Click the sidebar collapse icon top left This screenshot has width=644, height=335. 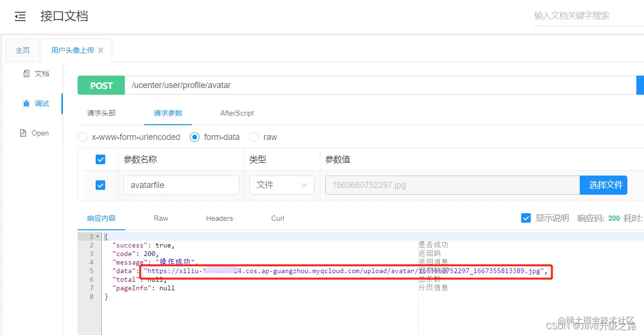[20, 16]
